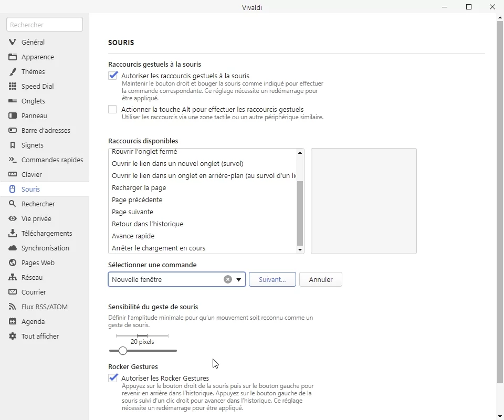Click the Souris mouse icon
504x420 pixels.
coord(12,190)
